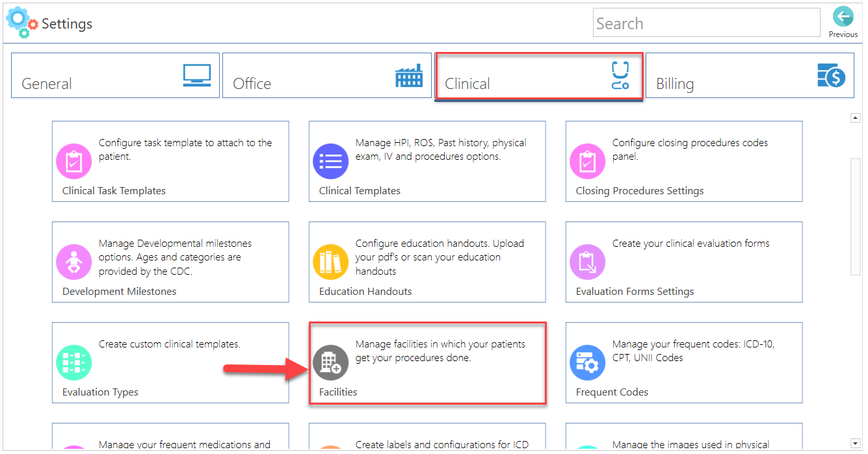Click 'Create labels and configurations for ICD' card
The height and width of the screenshot is (454, 868).
click(427, 436)
